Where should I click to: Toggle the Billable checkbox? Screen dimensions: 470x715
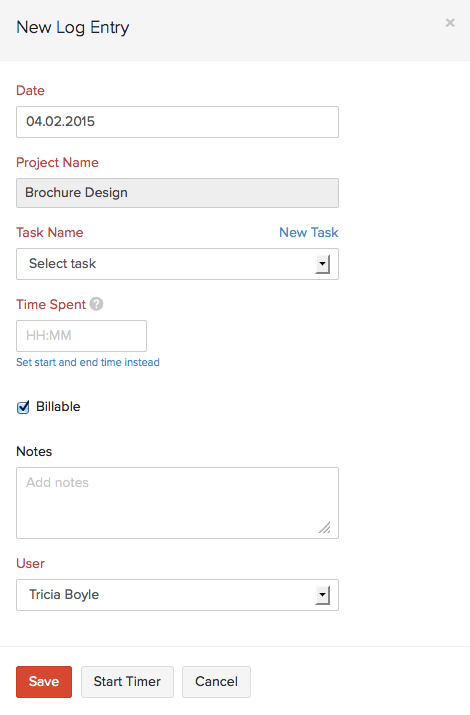coord(23,407)
